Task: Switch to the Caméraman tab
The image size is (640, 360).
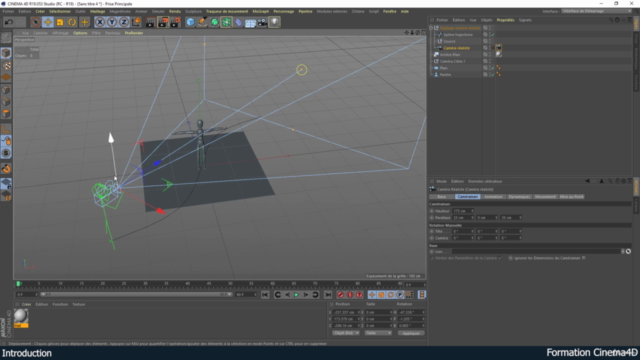Action: click(468, 197)
